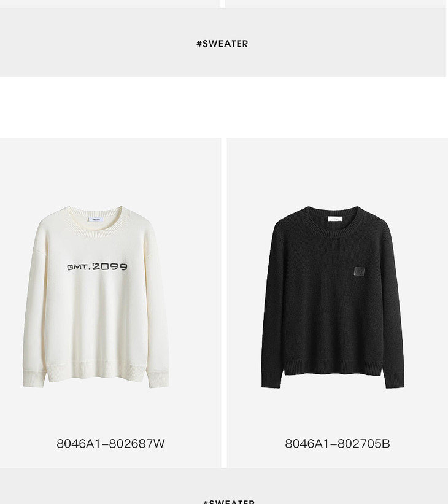Click the square patch on black sweater
448x504 pixels.
click(x=359, y=271)
